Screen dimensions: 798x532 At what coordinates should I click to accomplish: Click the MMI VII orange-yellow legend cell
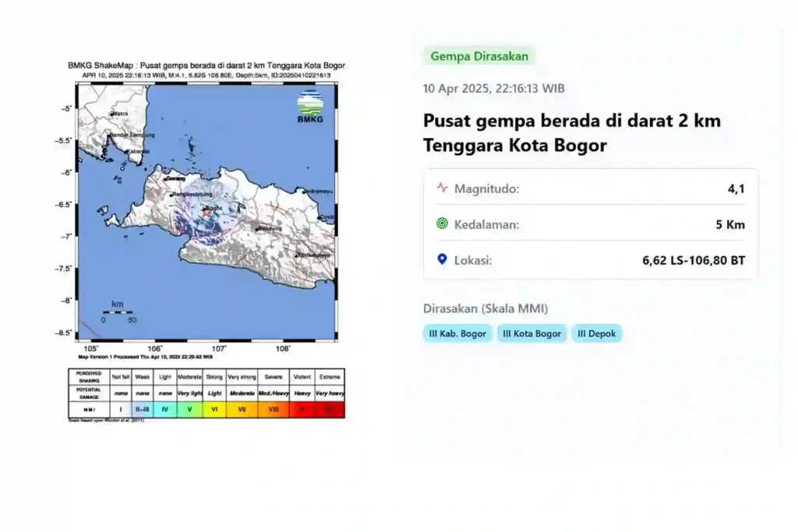242,410
